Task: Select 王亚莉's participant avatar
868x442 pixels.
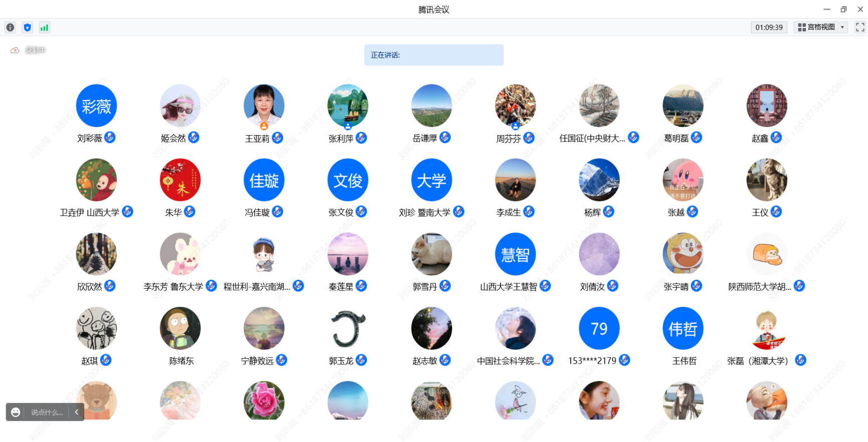Action: 264,105
